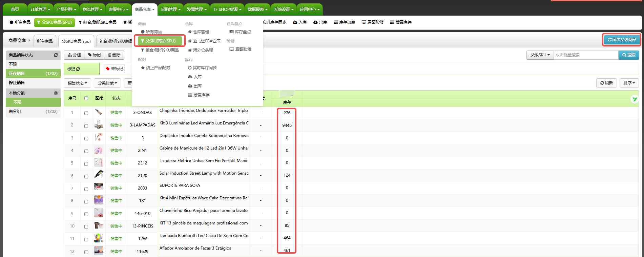This screenshot has width=644, height=257.
Task: Select 正在销售 (1202) status filter
Action: pyautogui.click(x=33, y=73)
